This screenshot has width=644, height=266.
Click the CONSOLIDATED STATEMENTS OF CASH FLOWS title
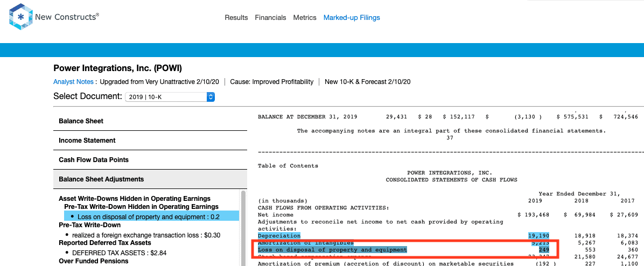point(451,180)
